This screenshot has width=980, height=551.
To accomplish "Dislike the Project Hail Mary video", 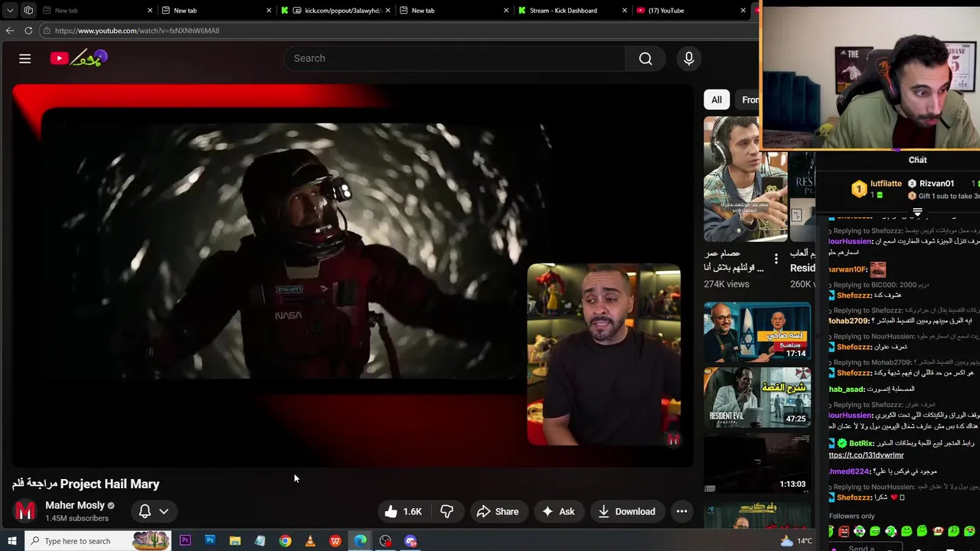I will click(447, 511).
